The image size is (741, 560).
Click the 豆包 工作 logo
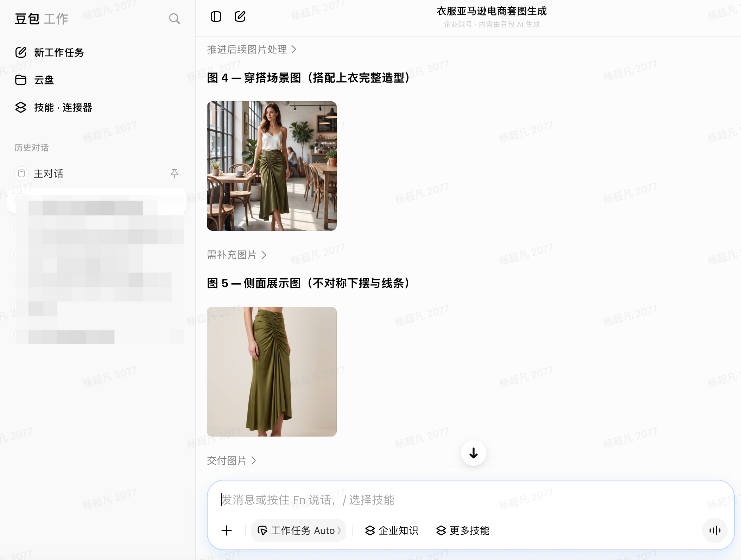click(x=42, y=19)
